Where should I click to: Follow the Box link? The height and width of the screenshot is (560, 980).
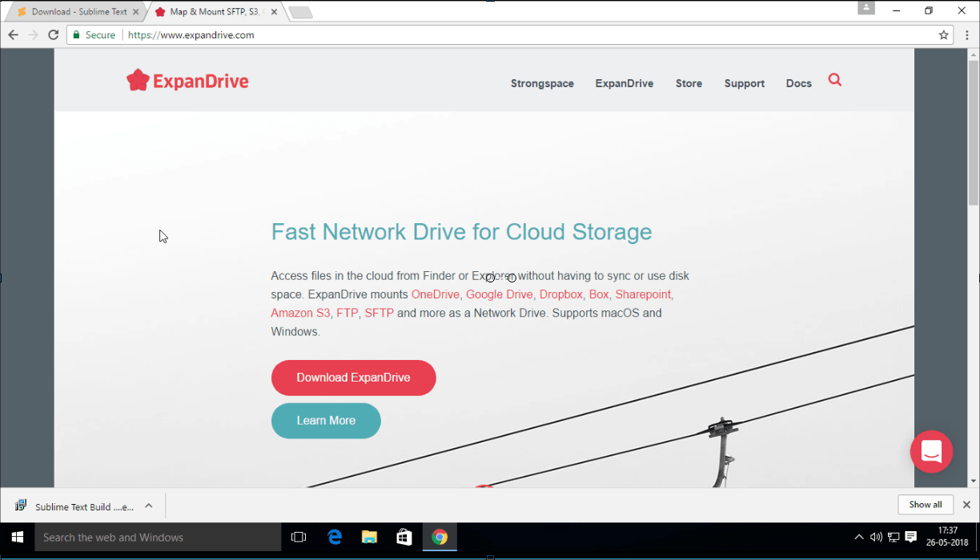click(599, 294)
